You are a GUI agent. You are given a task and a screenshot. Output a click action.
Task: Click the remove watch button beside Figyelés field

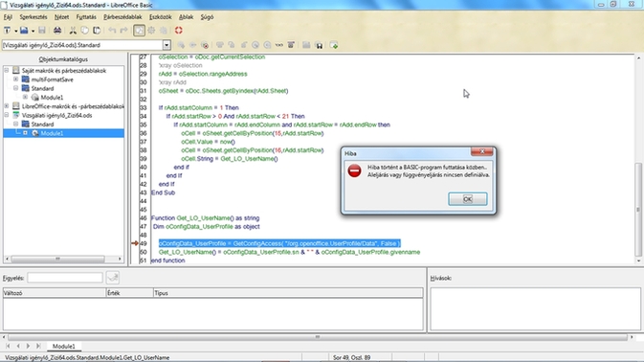113,278
